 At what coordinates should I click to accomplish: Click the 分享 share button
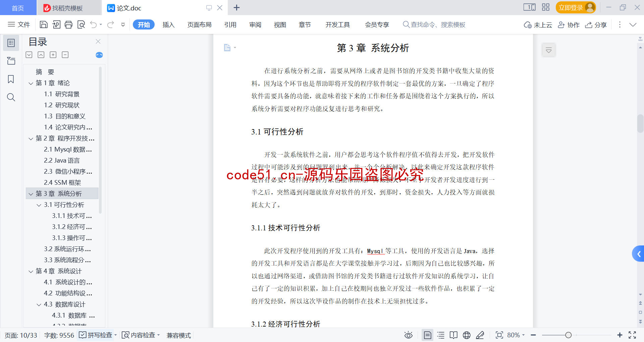pos(596,25)
